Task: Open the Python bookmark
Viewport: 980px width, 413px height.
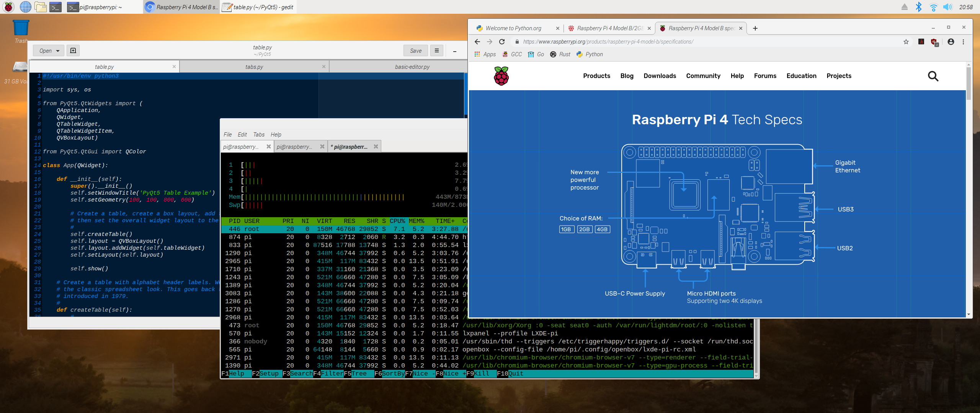Action: [x=590, y=54]
